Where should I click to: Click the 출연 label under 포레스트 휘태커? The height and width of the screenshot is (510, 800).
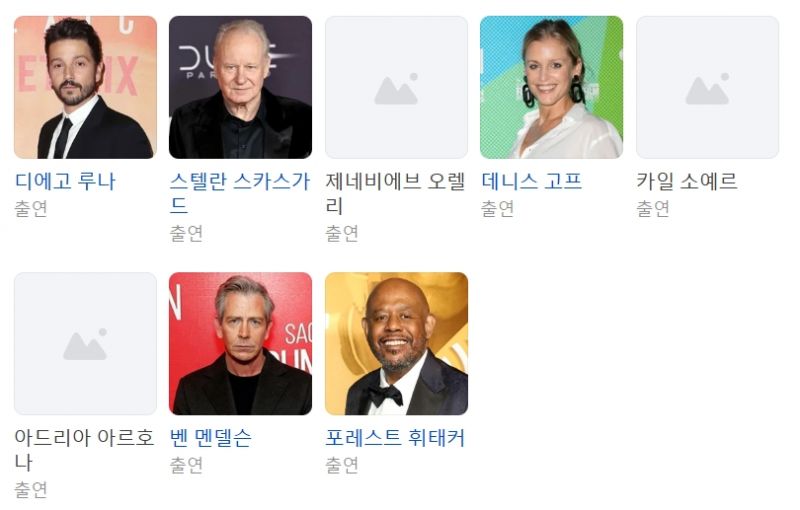pos(342,465)
